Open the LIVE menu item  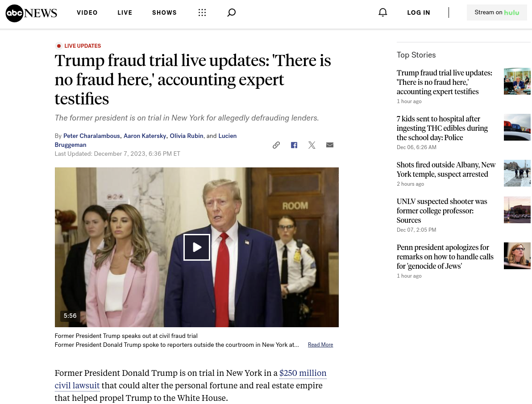tap(125, 12)
